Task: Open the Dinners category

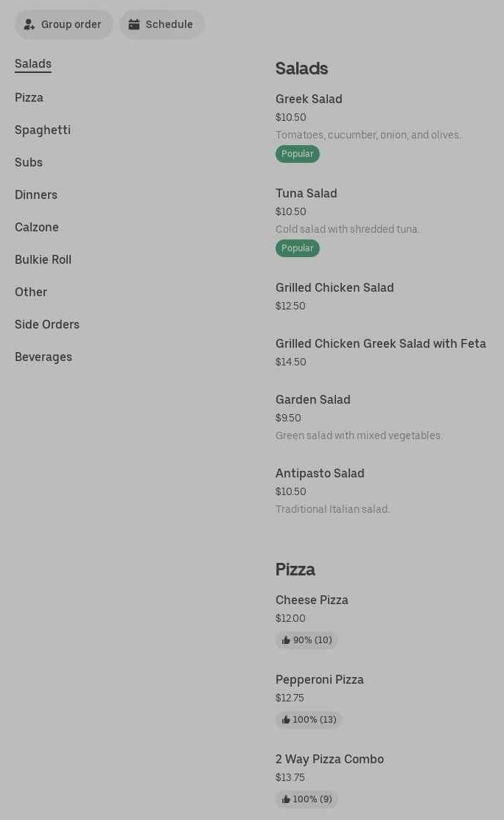Action: point(36,195)
